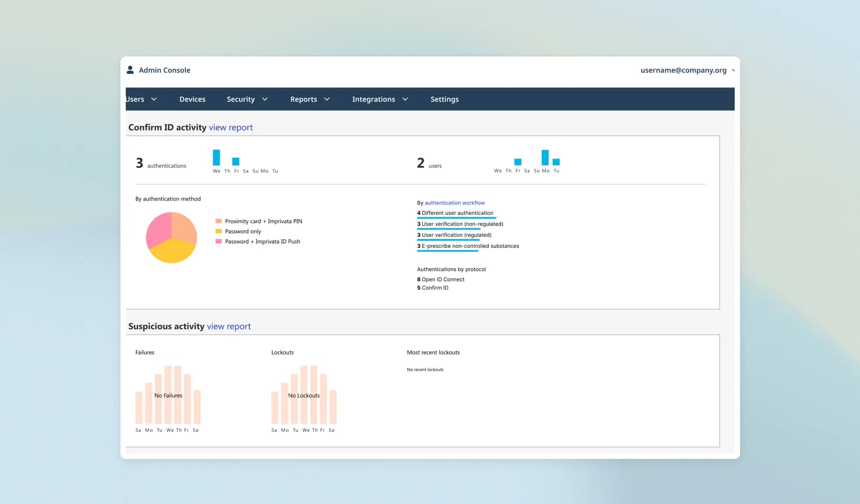This screenshot has height=504, width=860.
Task: Open Confirm ID activity view report link
Action: click(231, 128)
